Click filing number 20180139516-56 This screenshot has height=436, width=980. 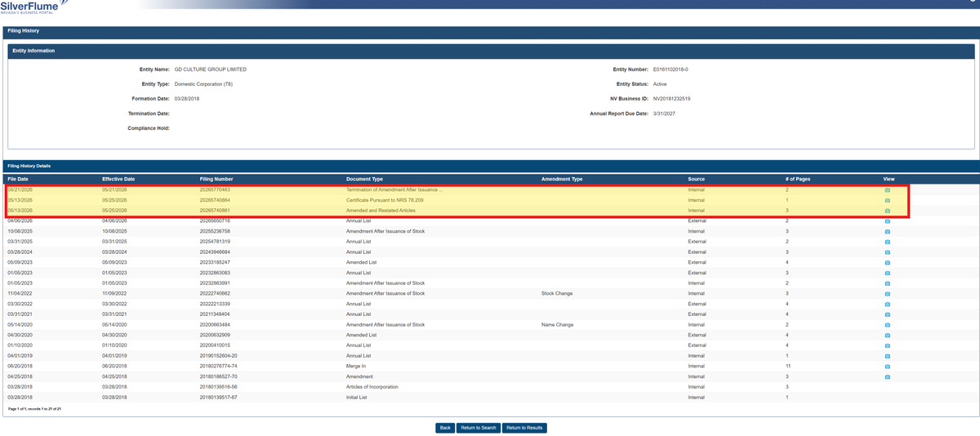(x=219, y=387)
